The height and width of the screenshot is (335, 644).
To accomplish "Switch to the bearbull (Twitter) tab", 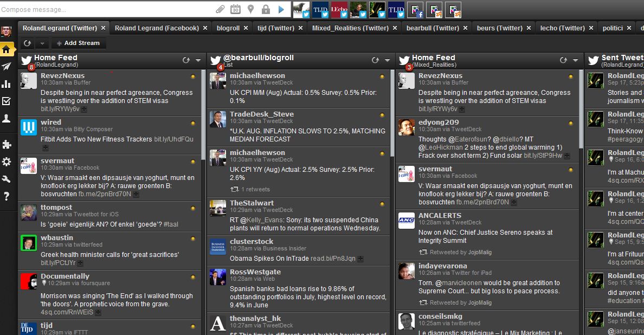I will (x=433, y=28).
